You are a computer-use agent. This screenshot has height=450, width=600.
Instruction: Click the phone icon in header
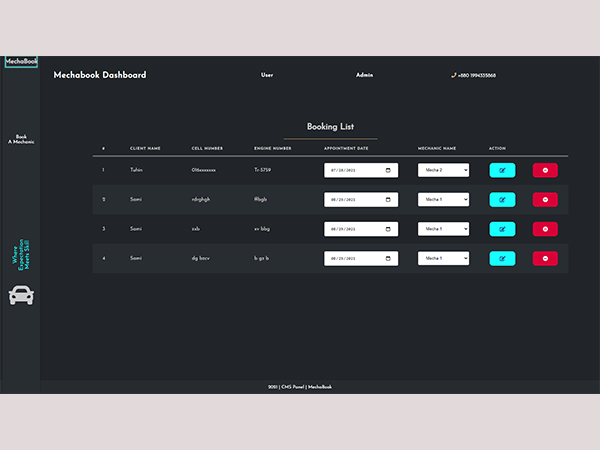(453, 75)
